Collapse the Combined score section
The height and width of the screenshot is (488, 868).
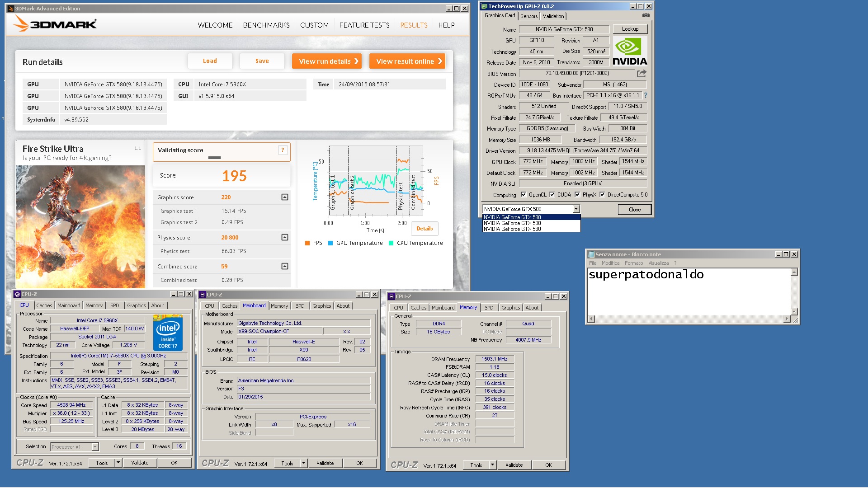[x=285, y=266]
